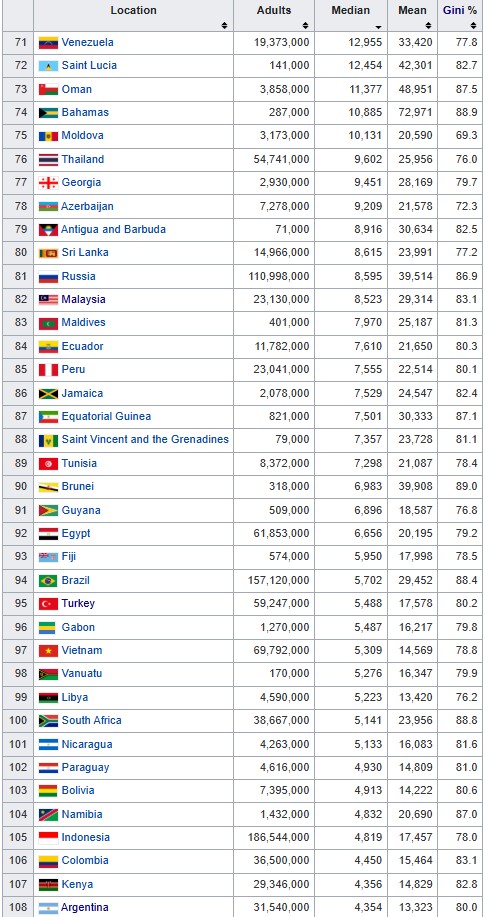The width and height of the screenshot is (485, 917).
Task: Click the Argentina flag icon
Action: pyautogui.click(x=49, y=908)
